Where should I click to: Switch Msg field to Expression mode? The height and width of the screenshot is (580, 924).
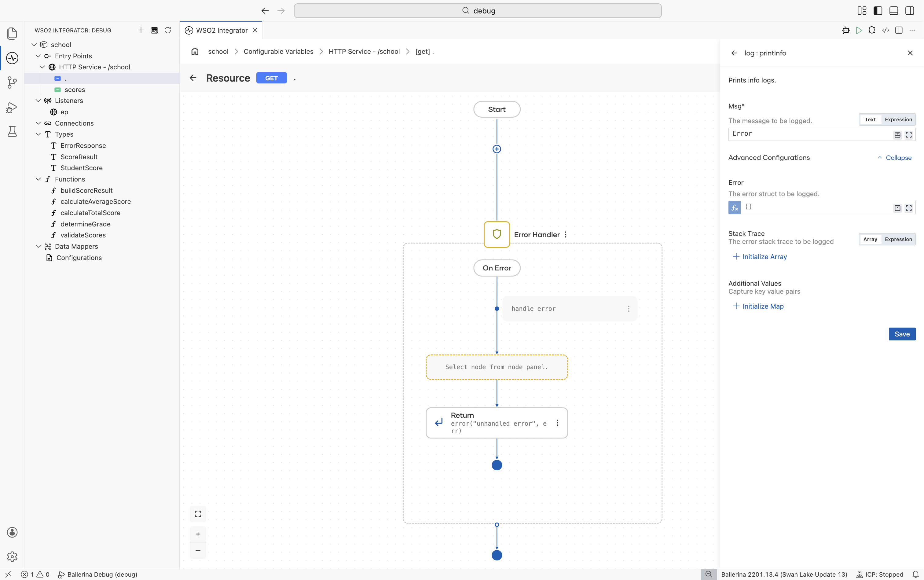tap(898, 120)
